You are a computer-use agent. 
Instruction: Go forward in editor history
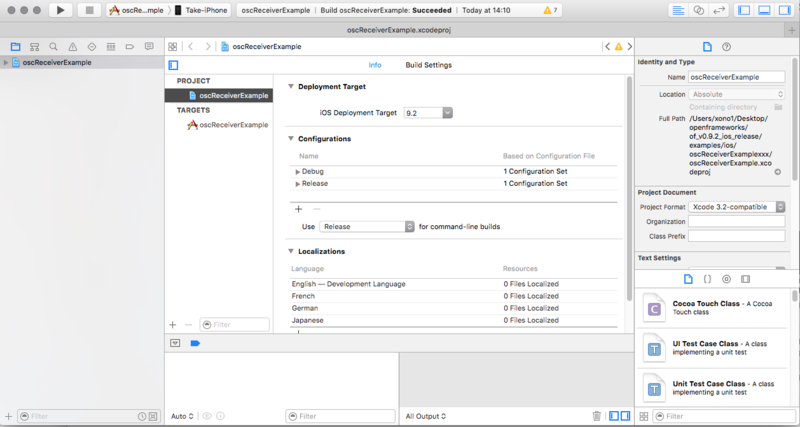click(x=207, y=46)
